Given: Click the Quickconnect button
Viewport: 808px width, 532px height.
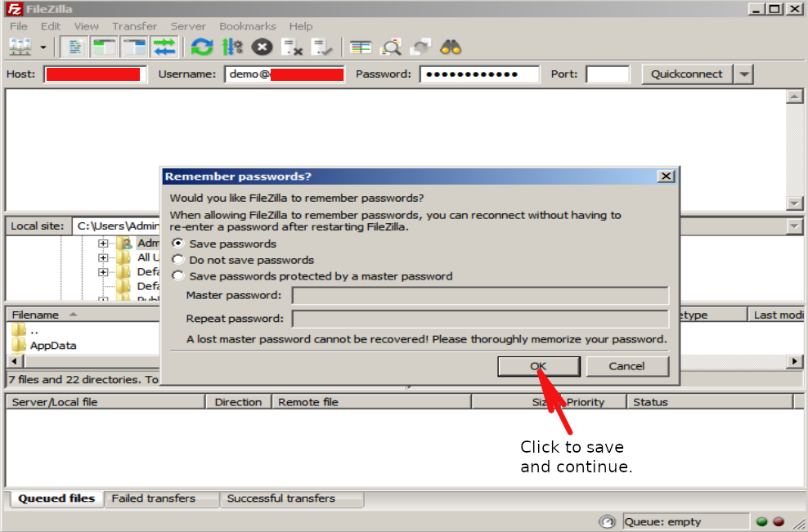Looking at the screenshot, I should (686, 74).
